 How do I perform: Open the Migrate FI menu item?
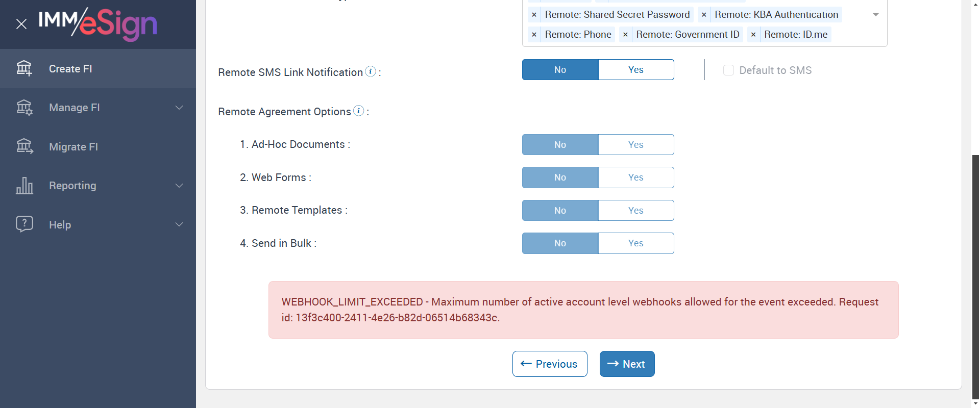(x=73, y=147)
